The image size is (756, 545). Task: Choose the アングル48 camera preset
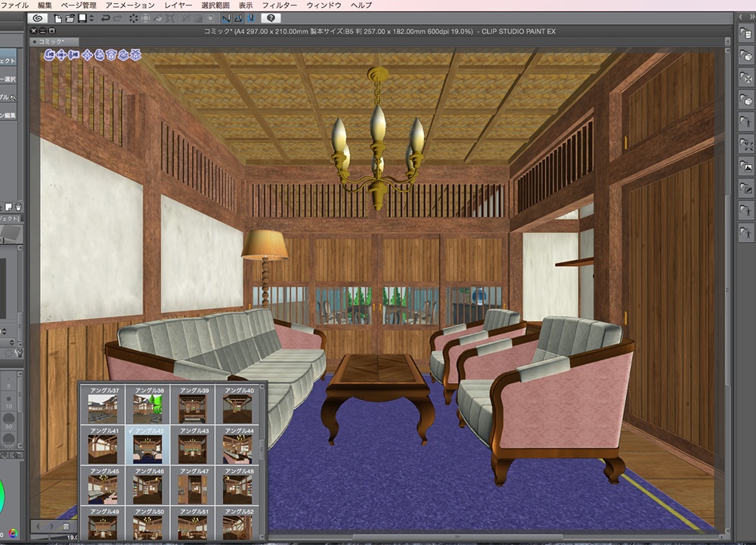(x=237, y=485)
